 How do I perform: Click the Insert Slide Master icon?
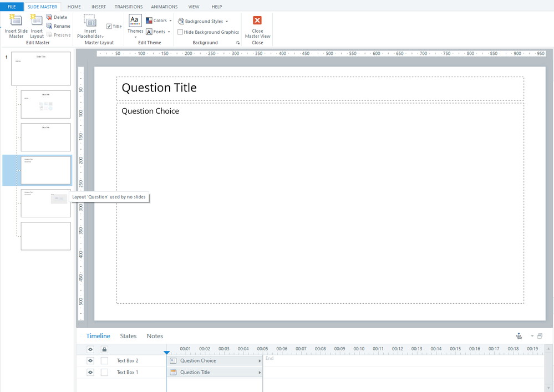16,21
